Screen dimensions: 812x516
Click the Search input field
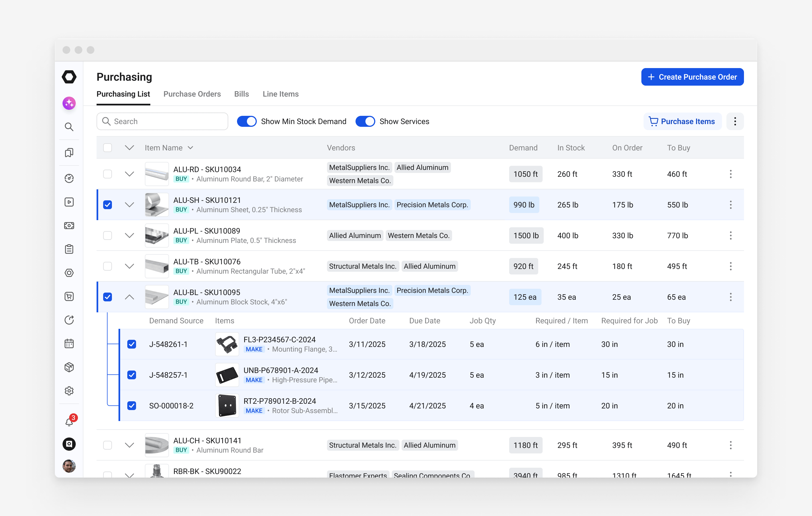162,122
